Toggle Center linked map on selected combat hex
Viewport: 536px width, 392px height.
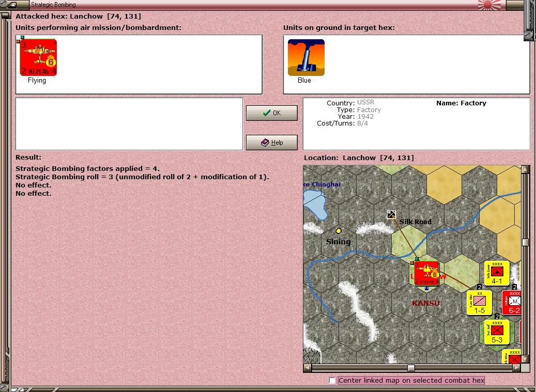(x=332, y=381)
